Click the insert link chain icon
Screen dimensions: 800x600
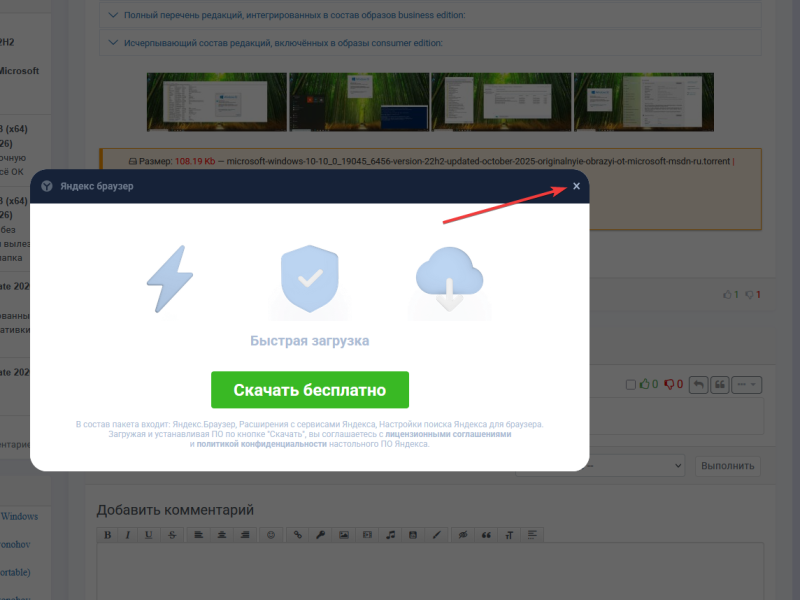pos(297,535)
